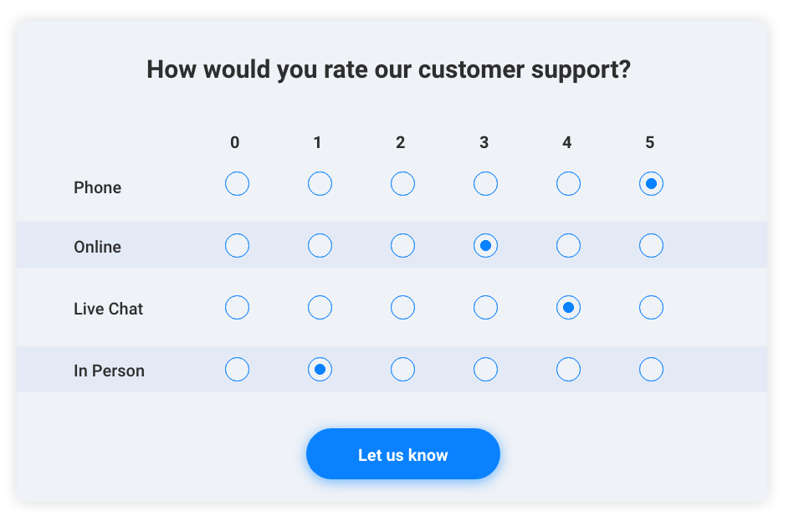Pick rating 2 for Live Chat
Image resolution: width=794 pixels, height=532 pixels.
[x=402, y=308]
